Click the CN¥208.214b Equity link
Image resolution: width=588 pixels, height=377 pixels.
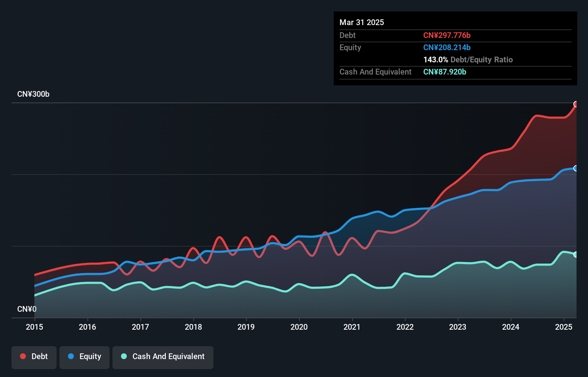click(x=447, y=47)
